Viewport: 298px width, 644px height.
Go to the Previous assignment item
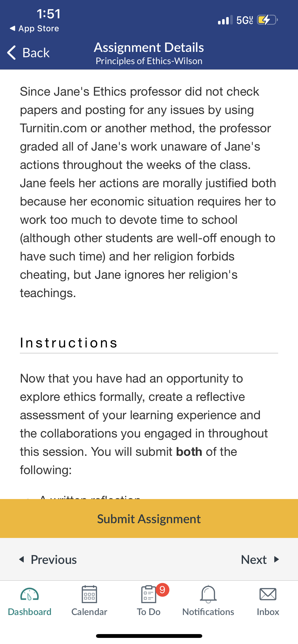pyautogui.click(x=48, y=559)
